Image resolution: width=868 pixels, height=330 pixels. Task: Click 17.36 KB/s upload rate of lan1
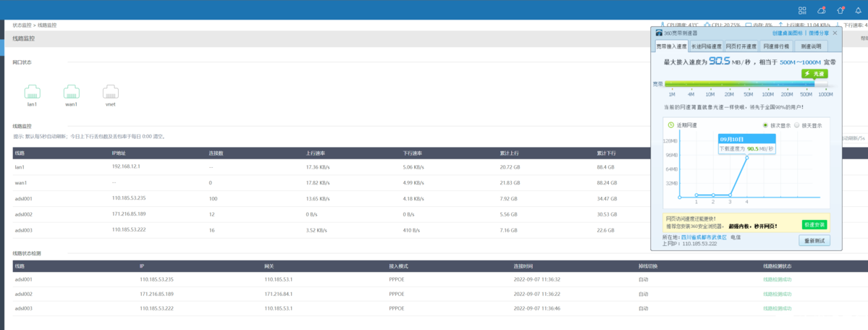tap(316, 166)
